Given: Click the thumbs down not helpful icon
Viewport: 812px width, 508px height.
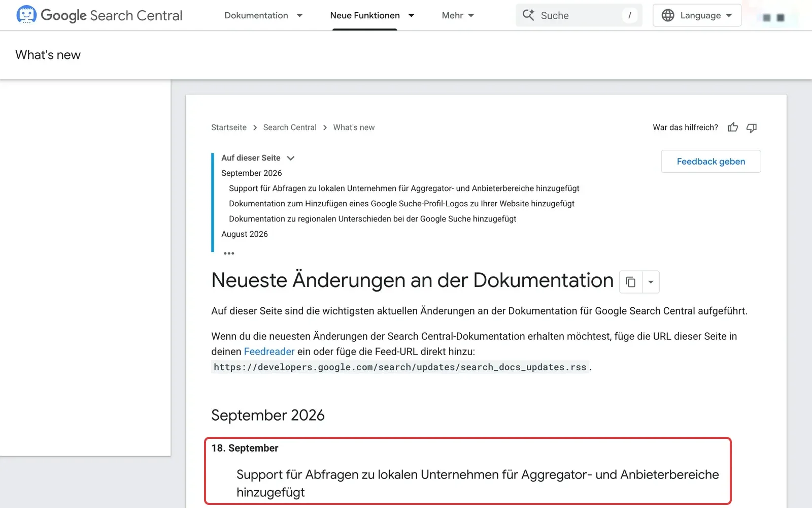Looking at the screenshot, I should [x=752, y=128].
